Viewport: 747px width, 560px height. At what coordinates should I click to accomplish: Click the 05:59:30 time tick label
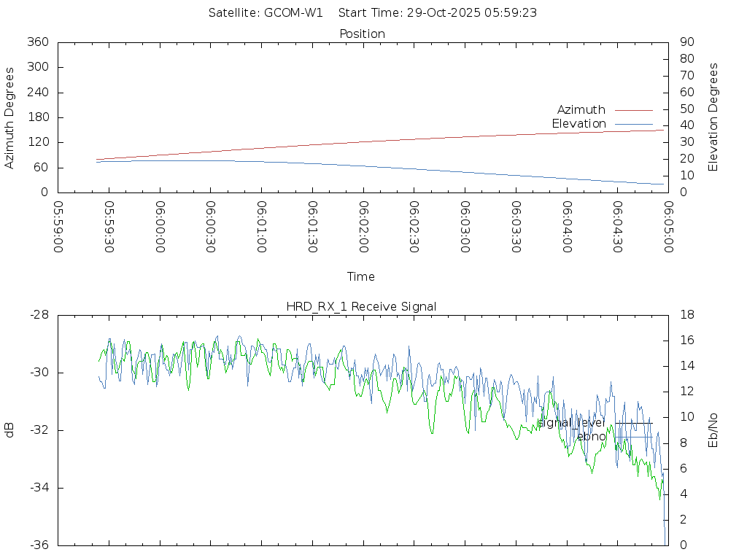(x=109, y=226)
